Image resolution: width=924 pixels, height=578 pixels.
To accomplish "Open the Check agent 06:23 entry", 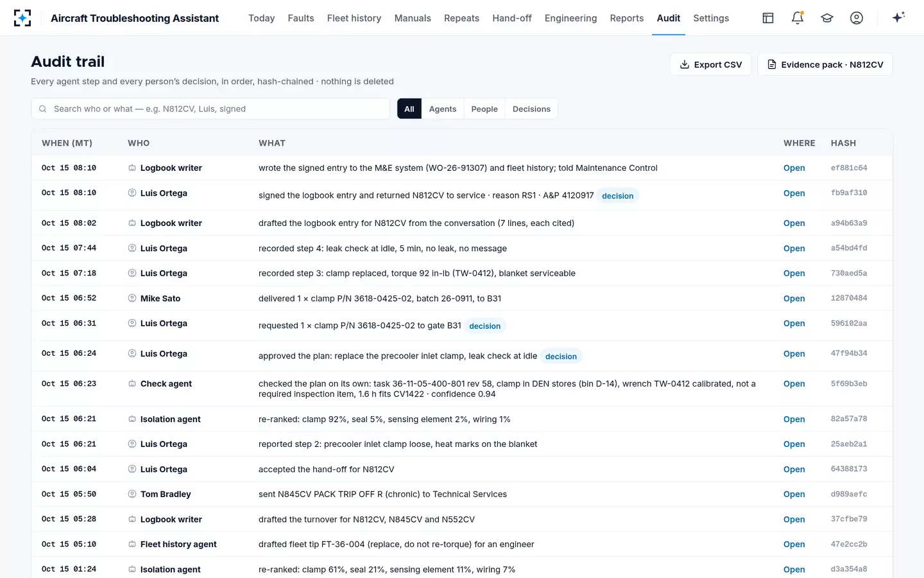I will point(794,383).
